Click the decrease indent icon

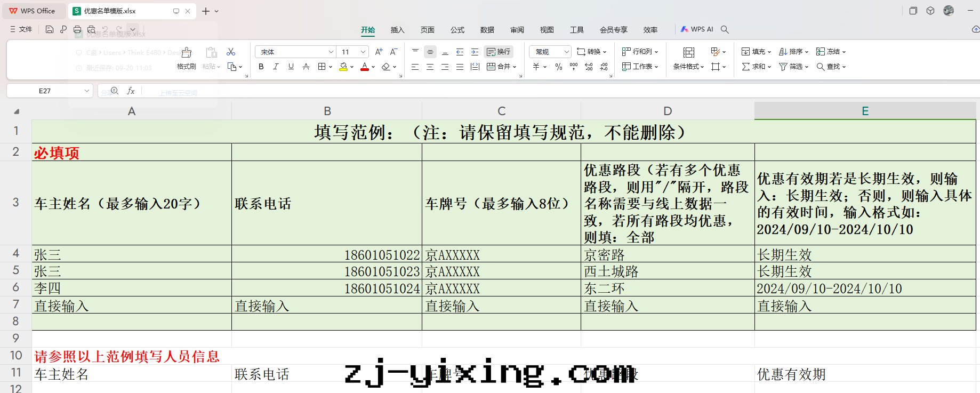click(x=460, y=52)
